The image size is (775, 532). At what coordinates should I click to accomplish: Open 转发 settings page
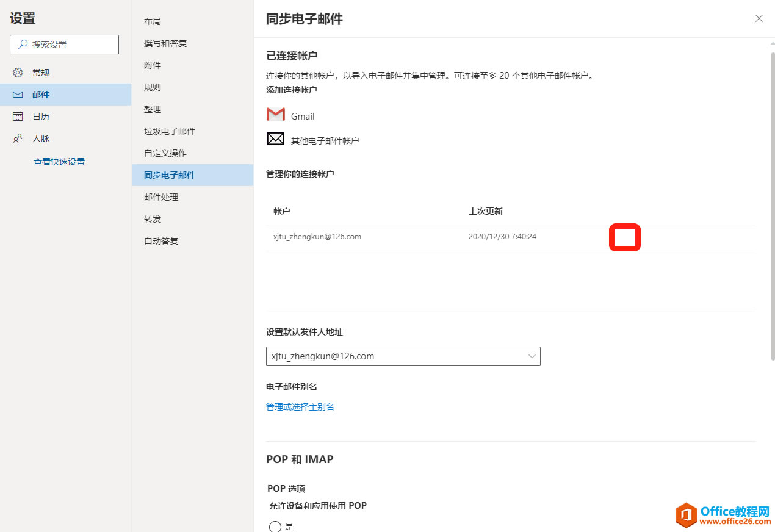[192, 219]
